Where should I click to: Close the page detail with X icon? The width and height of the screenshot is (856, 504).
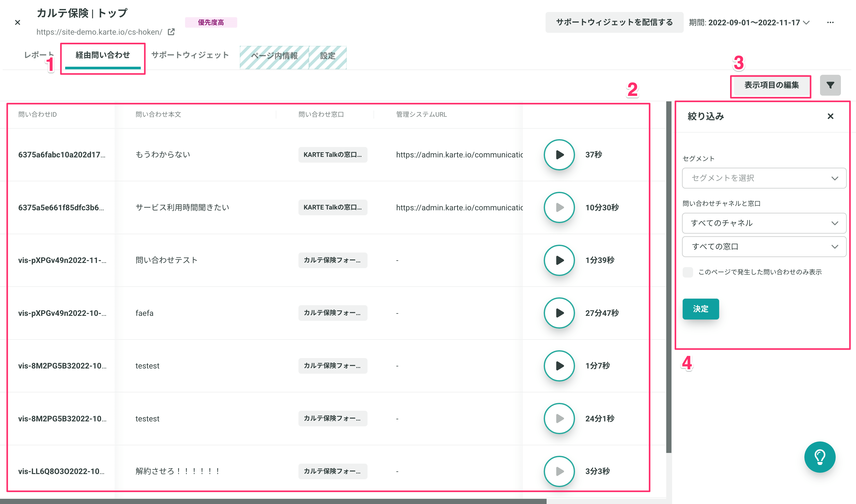[18, 22]
